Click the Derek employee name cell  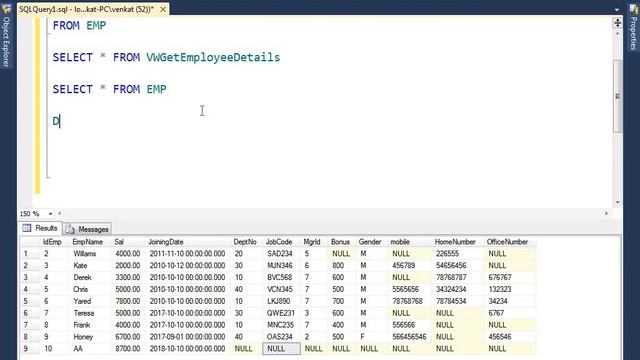pos(91,278)
